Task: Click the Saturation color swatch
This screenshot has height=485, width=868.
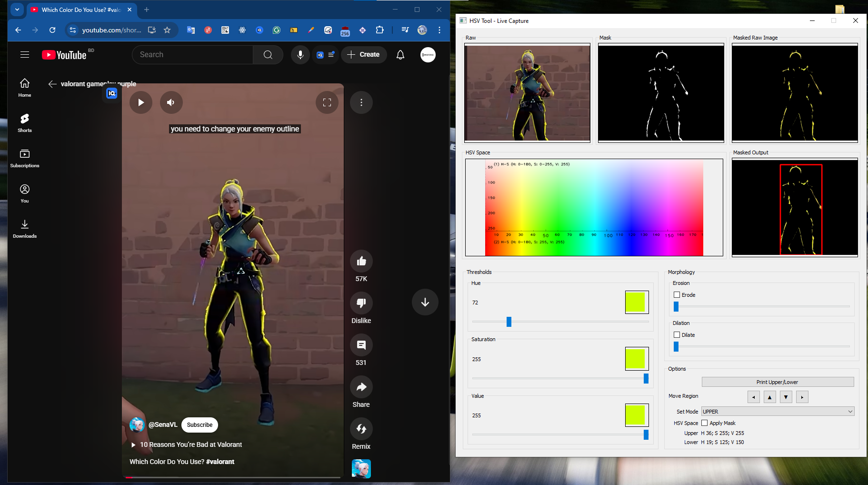Action: pos(637,359)
